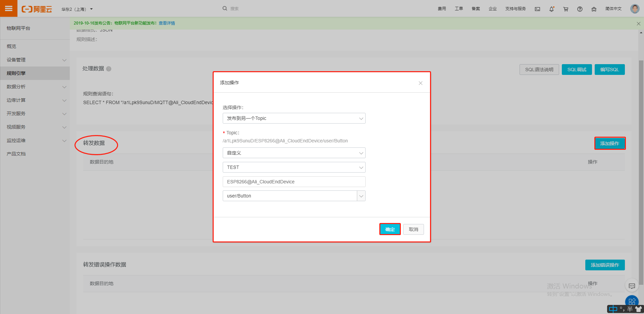Expand the 数据分析 sidebar section
This screenshot has height=314, width=644.
pos(35,87)
